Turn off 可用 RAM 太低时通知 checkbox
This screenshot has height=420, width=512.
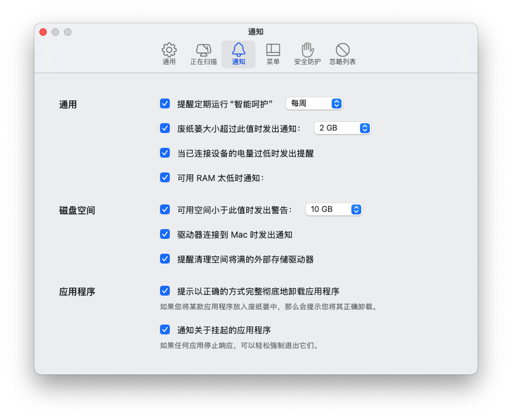(165, 177)
